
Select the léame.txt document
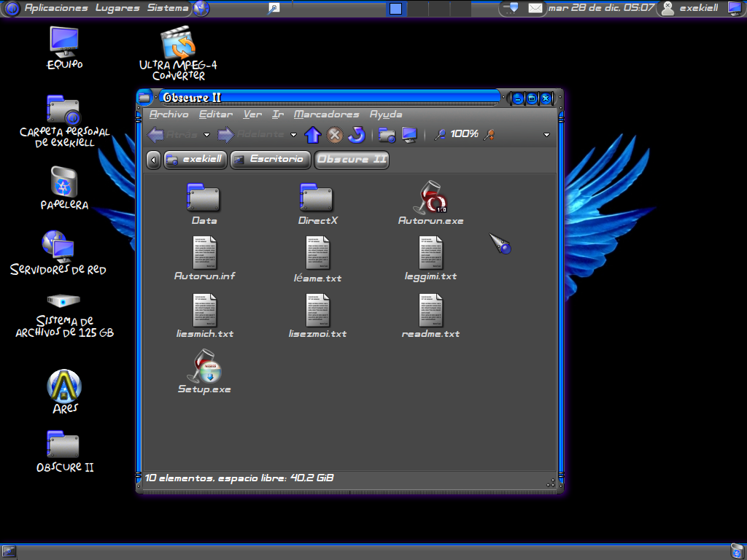pos(318,260)
